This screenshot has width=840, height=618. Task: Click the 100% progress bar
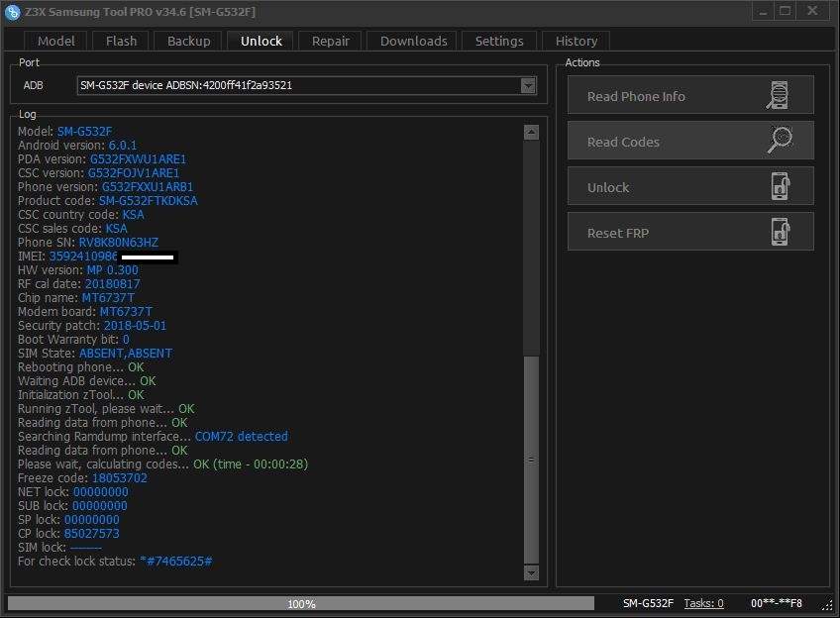[300, 603]
